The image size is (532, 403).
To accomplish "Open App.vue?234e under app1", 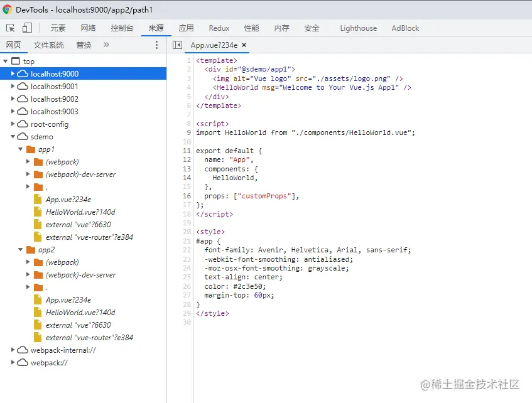I will click(x=68, y=200).
